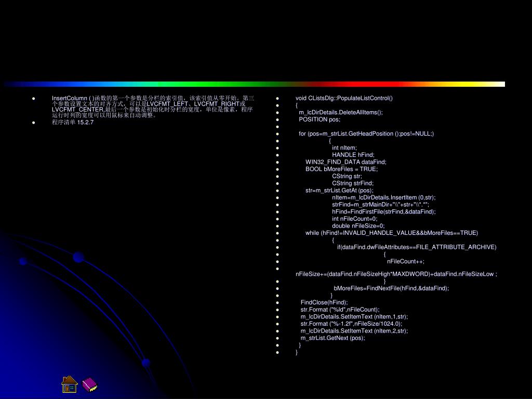
Task: Click the line 'CString strFind;'
Action: coord(353,183)
